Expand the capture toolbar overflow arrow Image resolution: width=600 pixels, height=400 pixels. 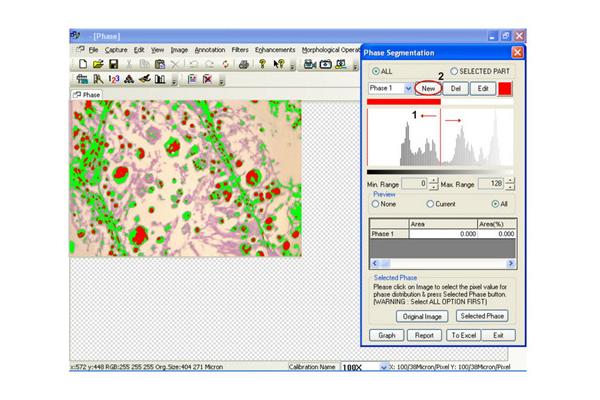tap(355, 66)
